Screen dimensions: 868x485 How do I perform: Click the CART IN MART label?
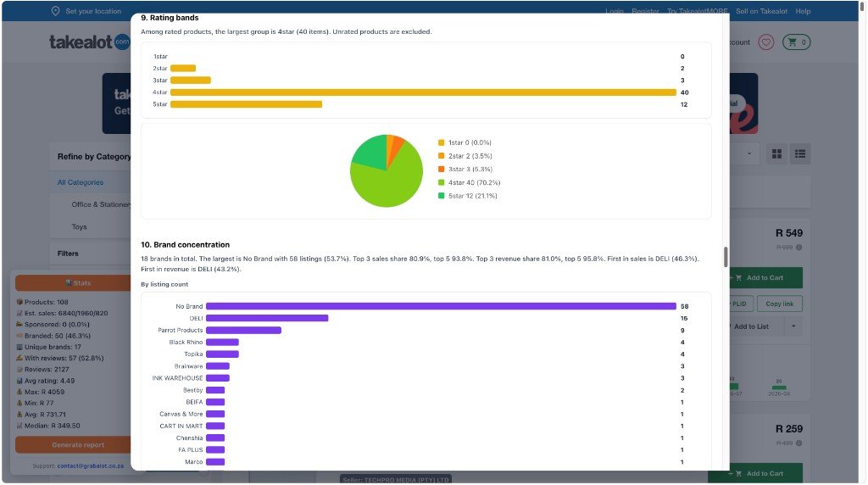[x=181, y=426]
